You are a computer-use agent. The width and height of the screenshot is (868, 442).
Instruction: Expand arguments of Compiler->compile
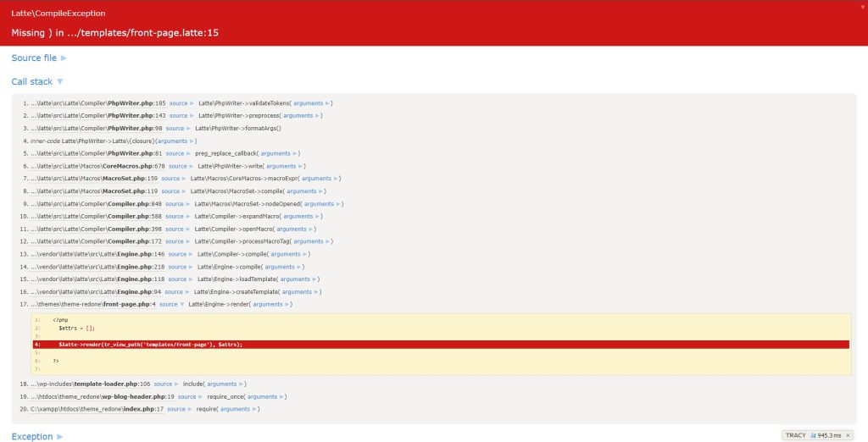coord(289,255)
